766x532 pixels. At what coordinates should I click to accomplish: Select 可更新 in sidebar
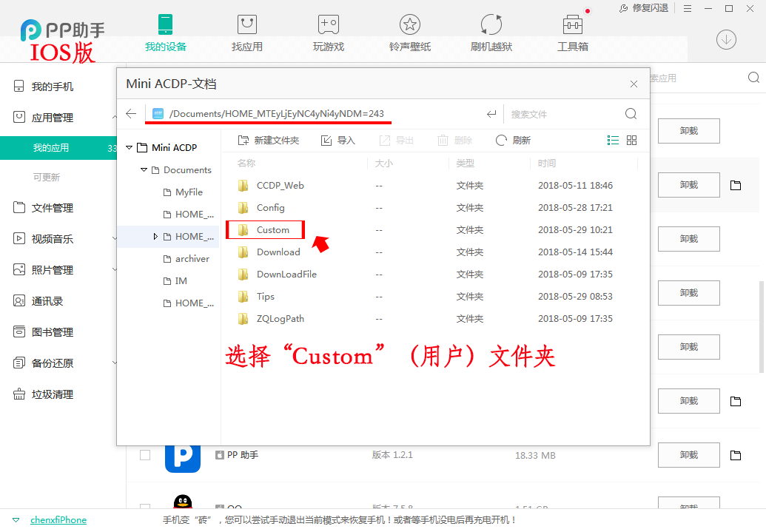click(47, 178)
